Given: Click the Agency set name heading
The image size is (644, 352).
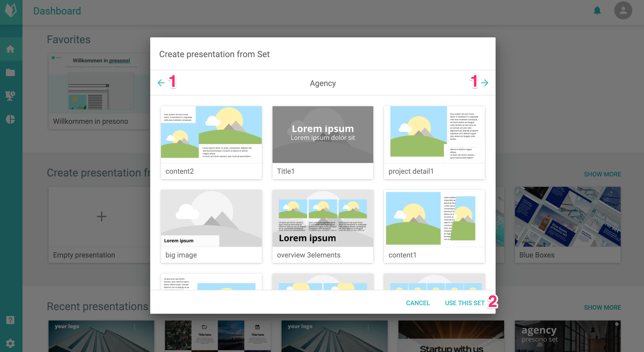Looking at the screenshot, I should [x=323, y=83].
